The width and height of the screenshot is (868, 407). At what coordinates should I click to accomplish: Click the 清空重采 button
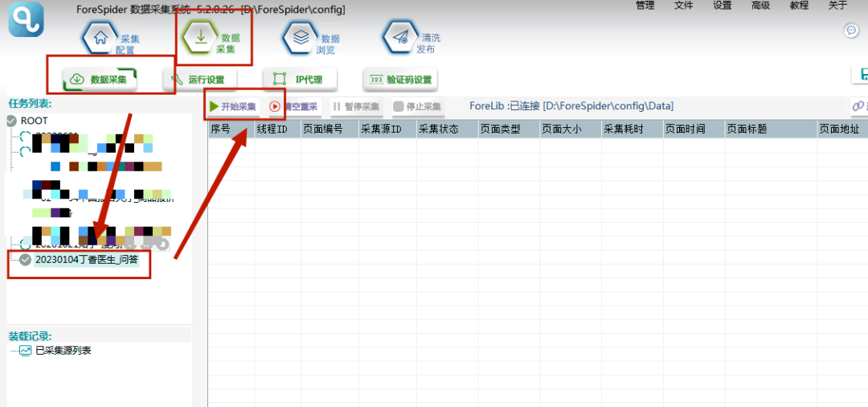pyautogui.click(x=294, y=107)
